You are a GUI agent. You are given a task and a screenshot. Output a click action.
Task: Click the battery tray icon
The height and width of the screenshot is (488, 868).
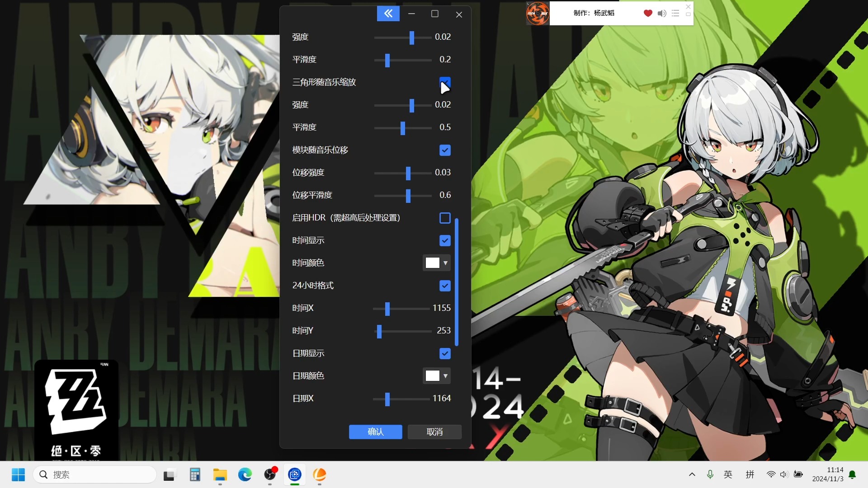(798, 474)
